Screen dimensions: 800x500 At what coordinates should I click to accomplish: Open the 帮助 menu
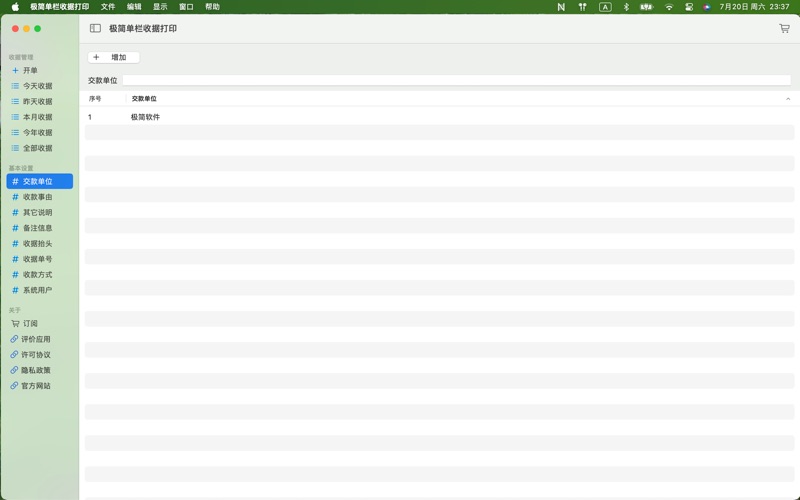[212, 7]
